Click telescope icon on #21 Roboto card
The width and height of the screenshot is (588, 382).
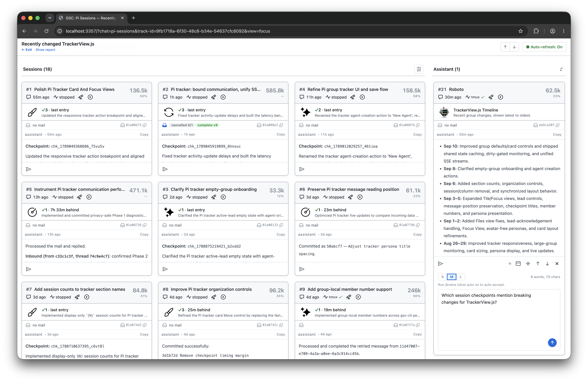coord(491,97)
